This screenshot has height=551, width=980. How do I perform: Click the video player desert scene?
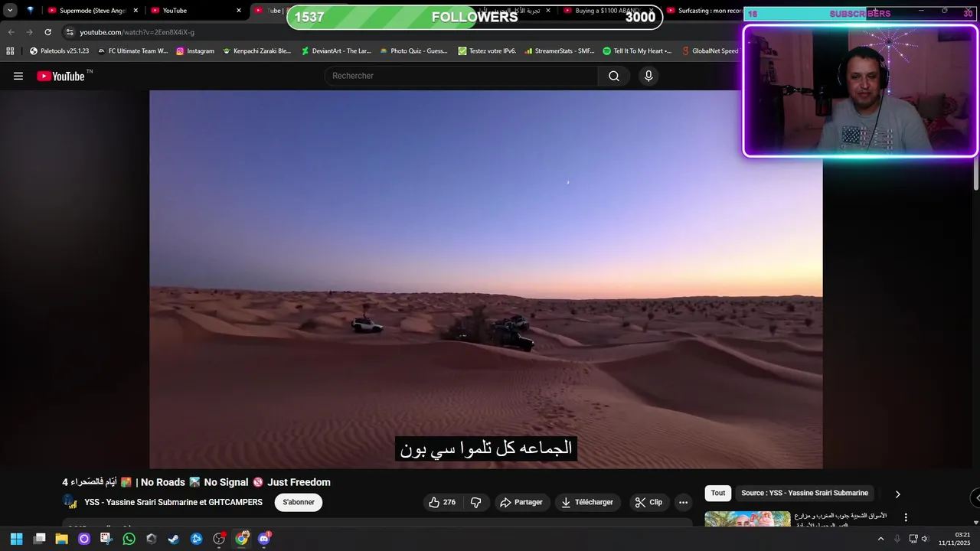(x=486, y=279)
